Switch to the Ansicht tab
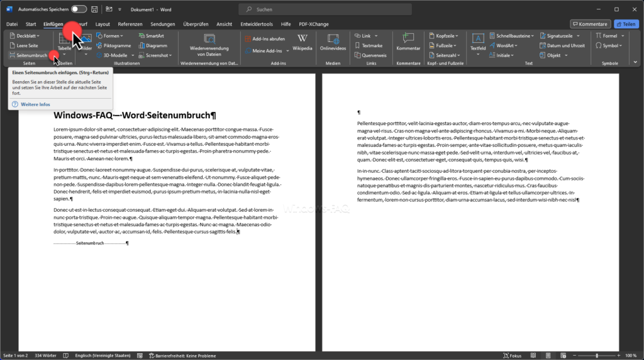Viewport: 644px width, 360px height. (225, 25)
